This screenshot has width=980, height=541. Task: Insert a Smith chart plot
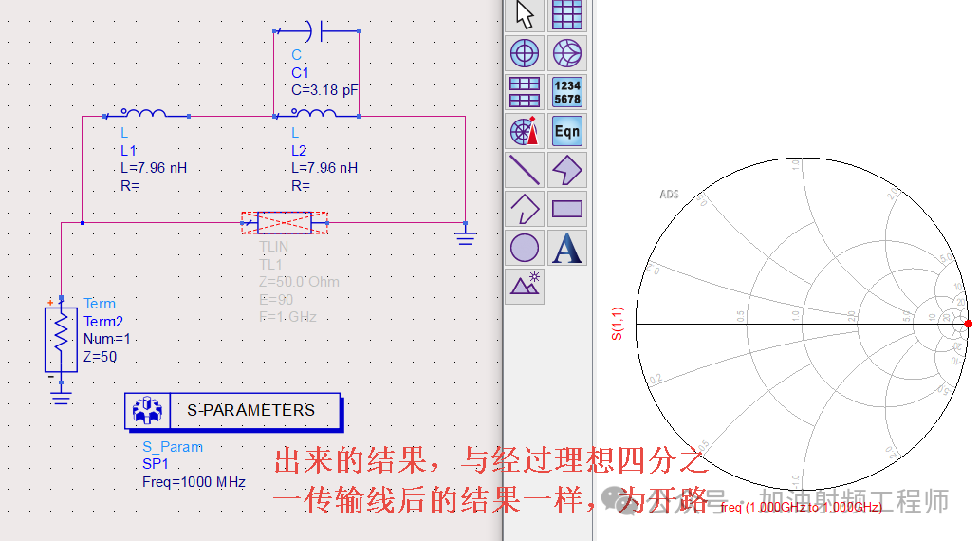(567, 53)
